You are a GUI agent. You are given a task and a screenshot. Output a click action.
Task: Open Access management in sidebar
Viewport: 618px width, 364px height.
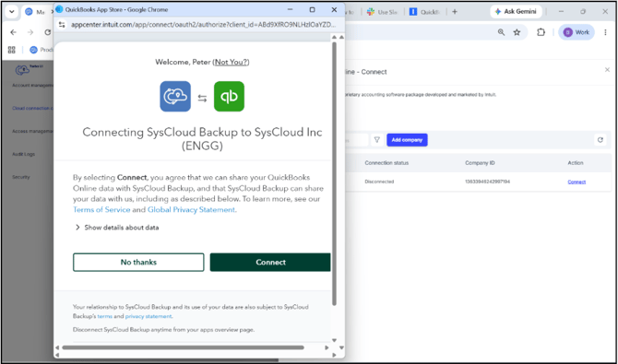(32, 131)
